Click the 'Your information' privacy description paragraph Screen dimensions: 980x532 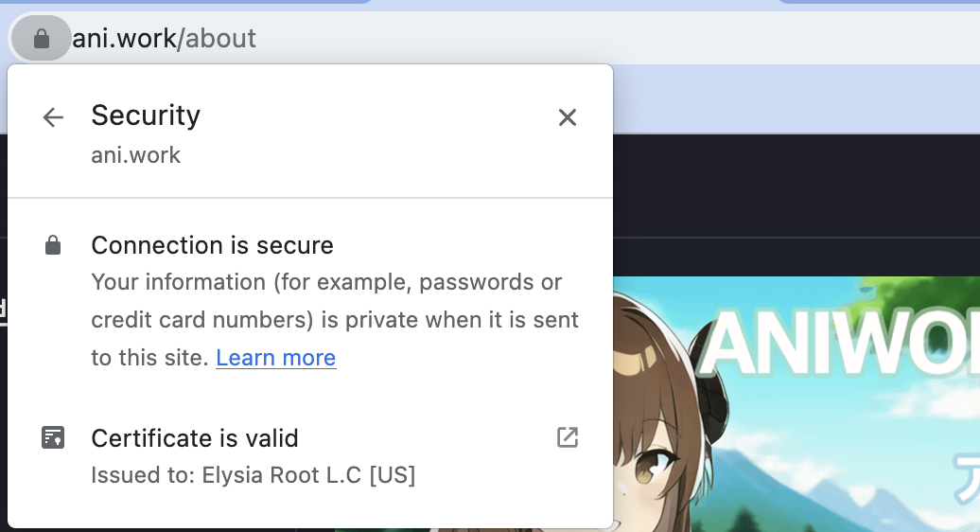point(335,320)
